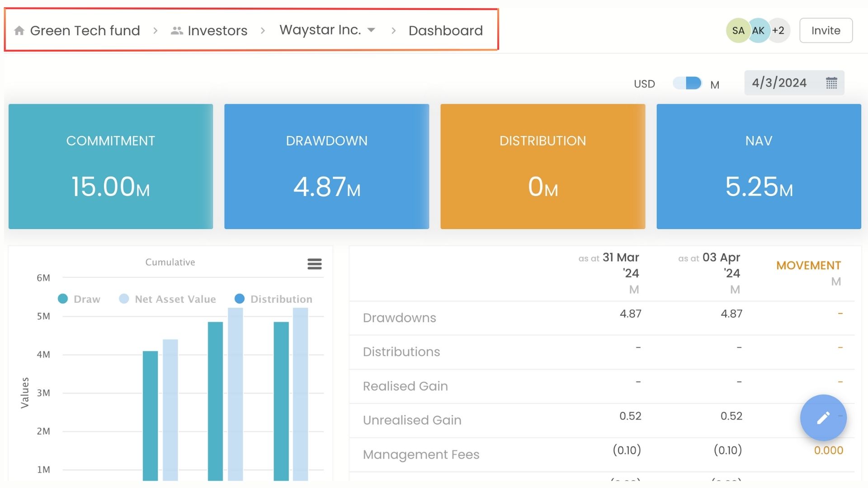The width and height of the screenshot is (868, 488).
Task: Click the Management Fees row label
Action: coord(421,455)
